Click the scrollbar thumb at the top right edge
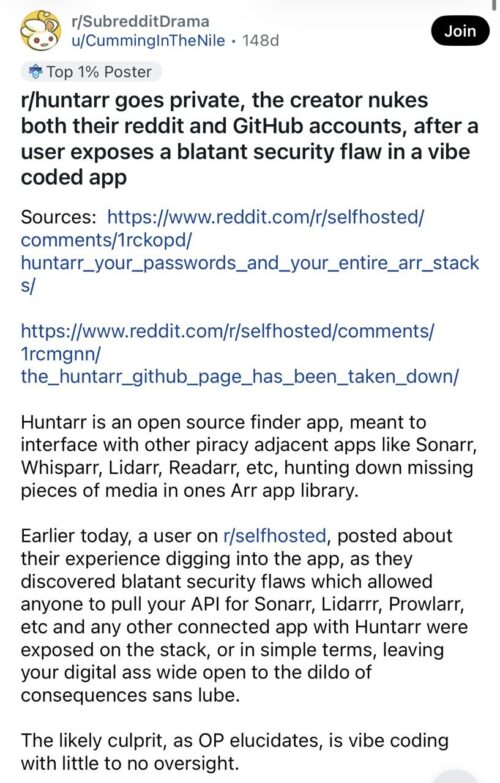Screen dimensions: 500x783 [493, 4]
